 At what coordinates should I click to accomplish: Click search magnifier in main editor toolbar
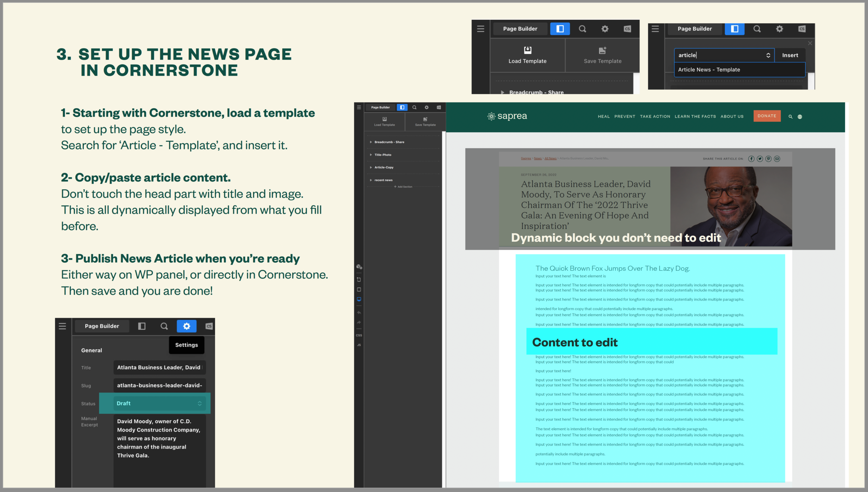(414, 107)
